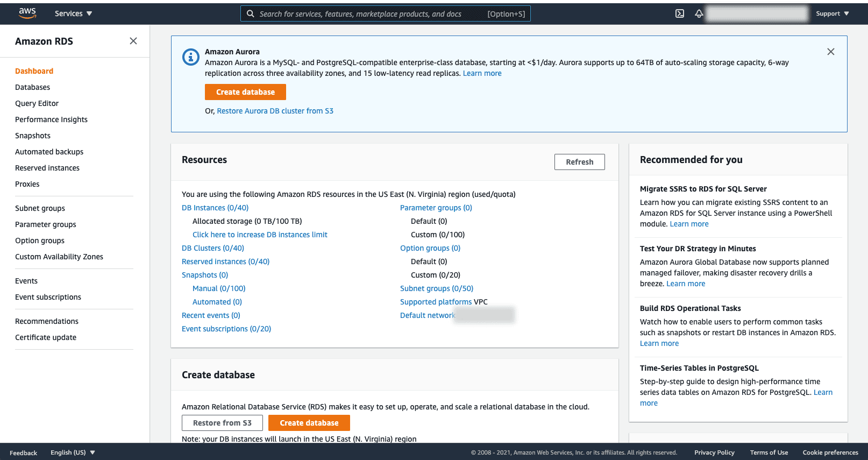
Task: Open Parameter groups (0) resource link
Action: click(436, 208)
